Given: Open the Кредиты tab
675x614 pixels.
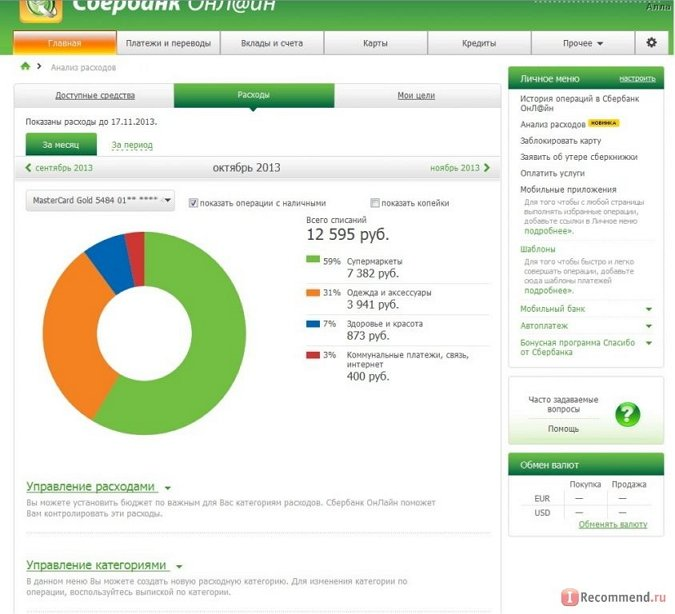Looking at the screenshot, I should [479, 43].
